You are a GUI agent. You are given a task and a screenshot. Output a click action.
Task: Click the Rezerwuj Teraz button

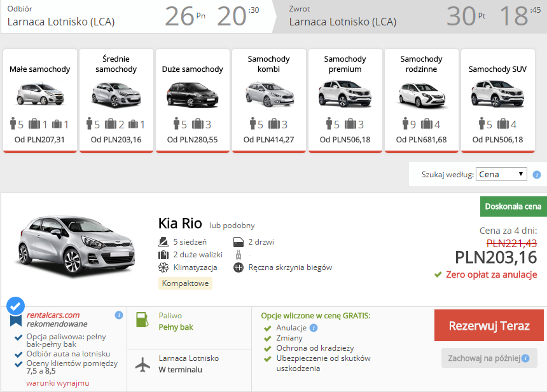(488, 325)
